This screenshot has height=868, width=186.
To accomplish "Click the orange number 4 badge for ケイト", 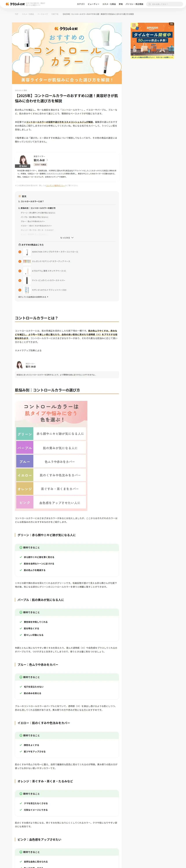I will [20, 280].
